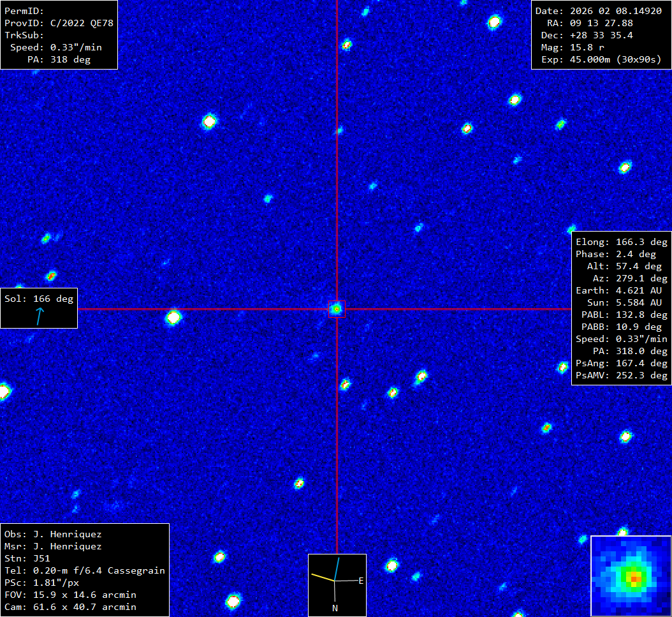Click the comet at the crosshair center

point(336,309)
